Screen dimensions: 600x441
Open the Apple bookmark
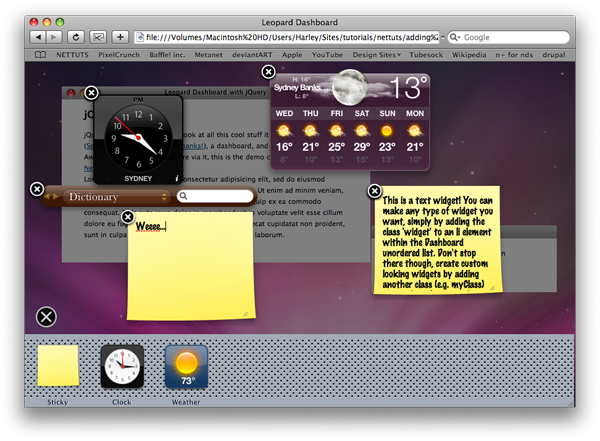(292, 55)
